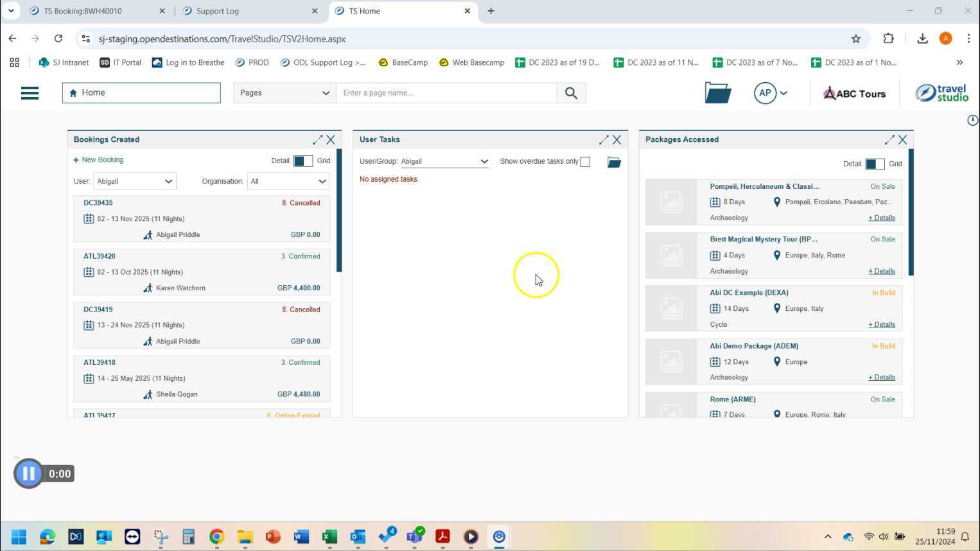Click the Enter a page name field
980x551 pixels.
tap(446, 93)
